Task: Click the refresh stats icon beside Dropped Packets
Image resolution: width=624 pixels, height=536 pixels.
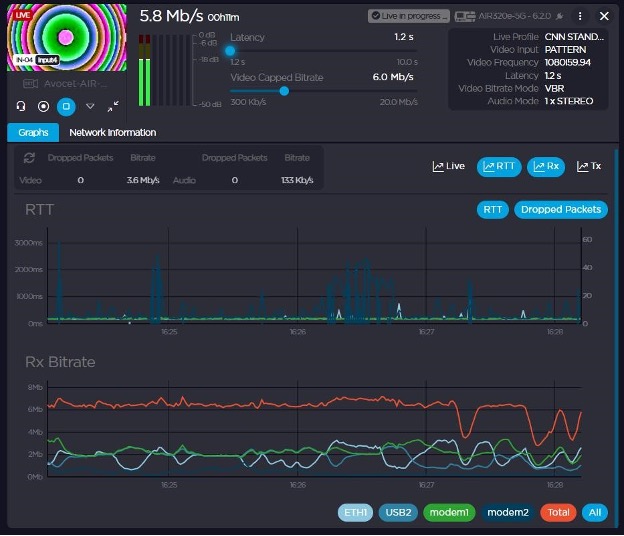Action: point(30,158)
